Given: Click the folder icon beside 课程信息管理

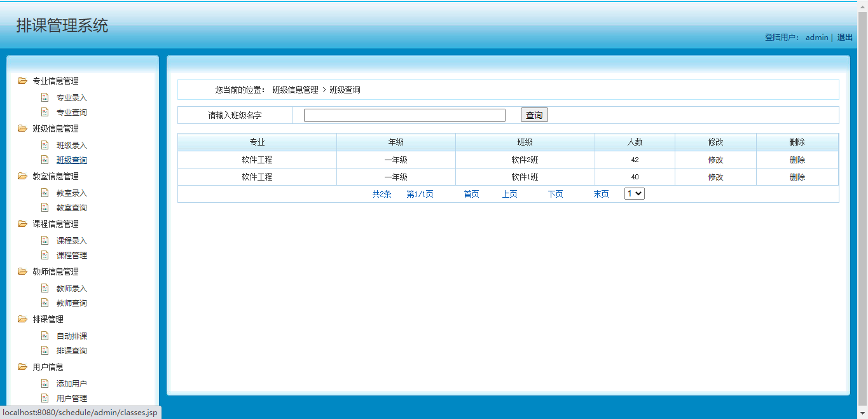Looking at the screenshot, I should [22, 224].
